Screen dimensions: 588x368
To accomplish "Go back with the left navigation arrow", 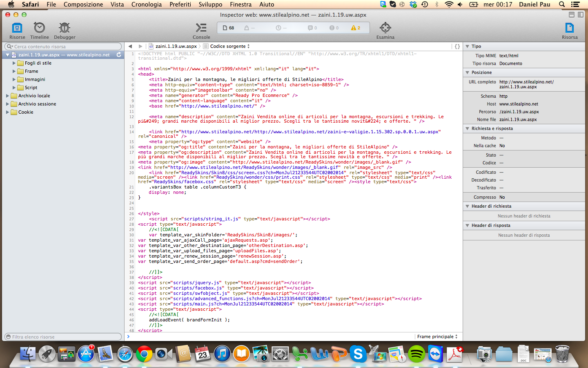I will pyautogui.click(x=130, y=46).
